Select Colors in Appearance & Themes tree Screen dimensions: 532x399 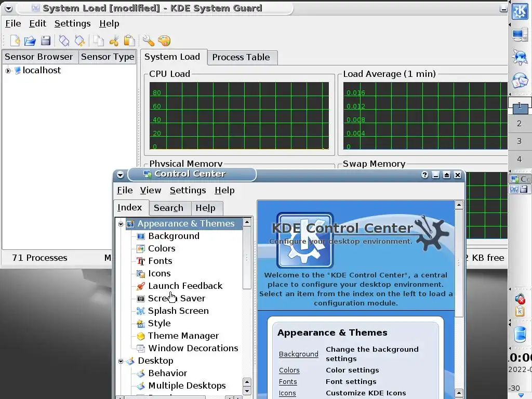[162, 249]
